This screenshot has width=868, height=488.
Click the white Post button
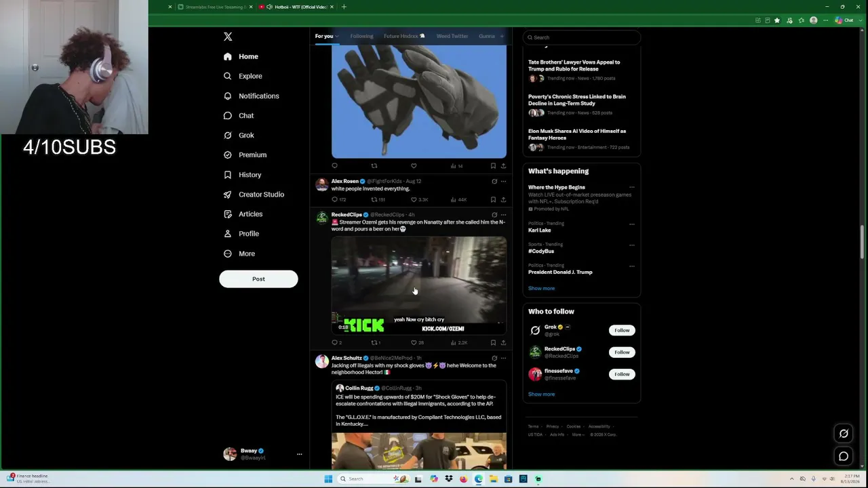258,279
